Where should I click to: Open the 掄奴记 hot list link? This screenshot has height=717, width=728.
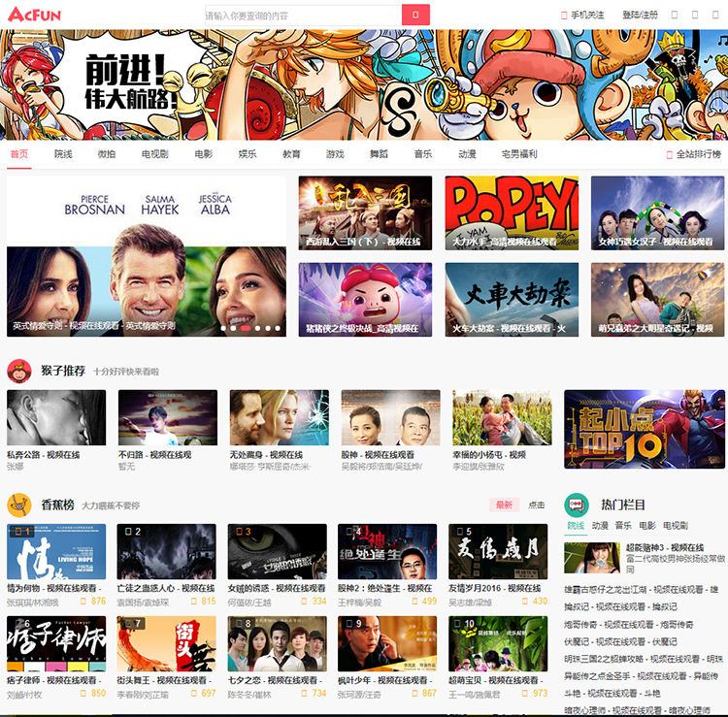[x=621, y=607]
